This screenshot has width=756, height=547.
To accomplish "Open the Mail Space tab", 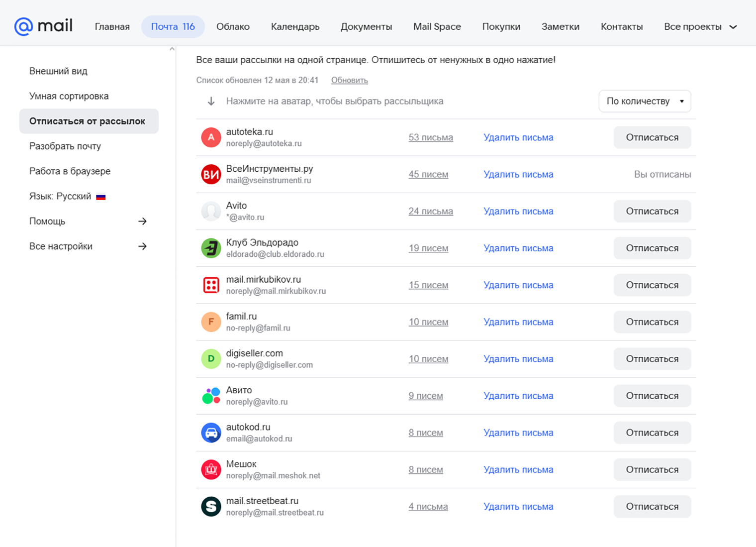I will coord(437,26).
